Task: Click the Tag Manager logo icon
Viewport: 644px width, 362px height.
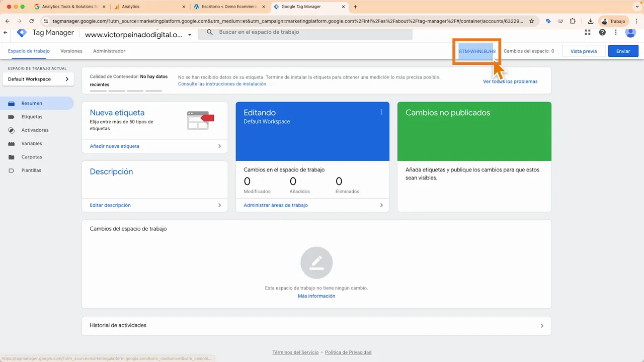Action: point(22,32)
